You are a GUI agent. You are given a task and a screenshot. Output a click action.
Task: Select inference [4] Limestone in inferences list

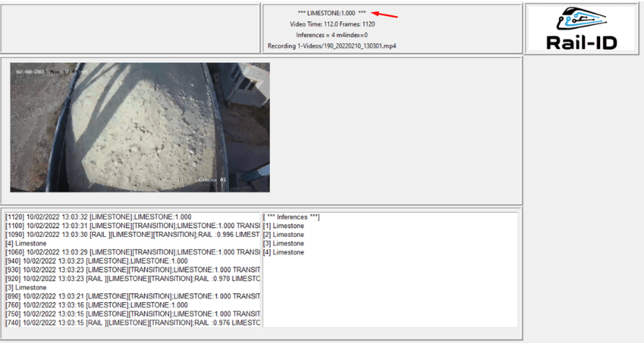[x=284, y=252]
